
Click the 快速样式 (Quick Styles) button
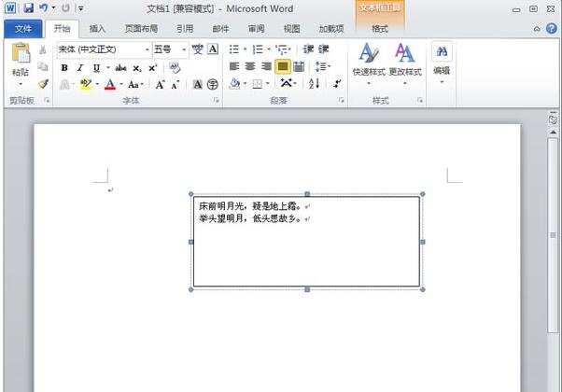[369, 61]
